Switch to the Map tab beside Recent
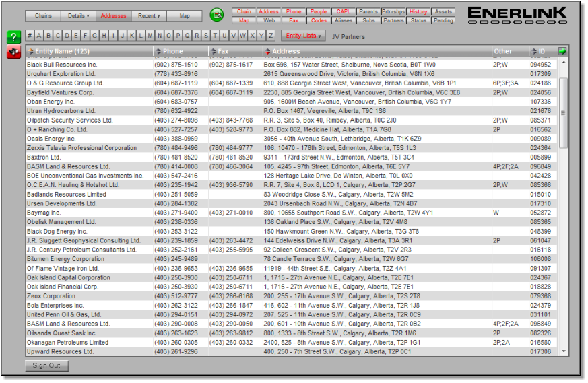Screen dimensions: 588x383 click(185, 15)
